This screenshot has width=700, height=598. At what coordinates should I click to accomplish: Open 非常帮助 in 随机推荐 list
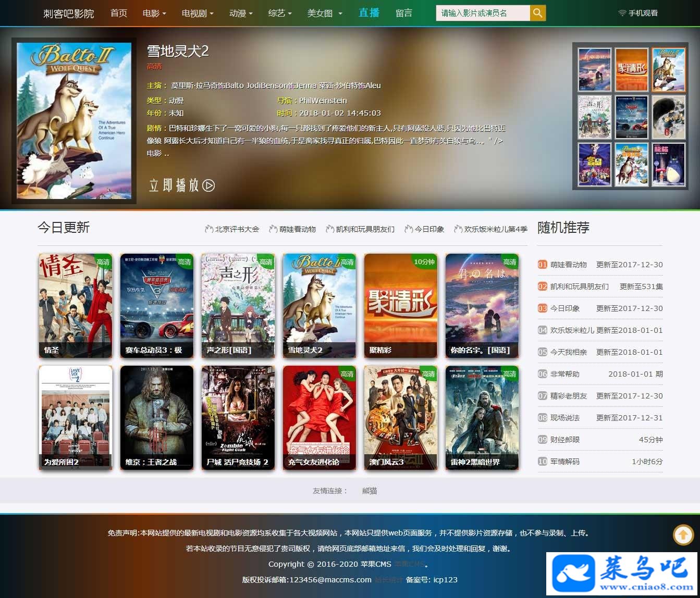coord(565,374)
